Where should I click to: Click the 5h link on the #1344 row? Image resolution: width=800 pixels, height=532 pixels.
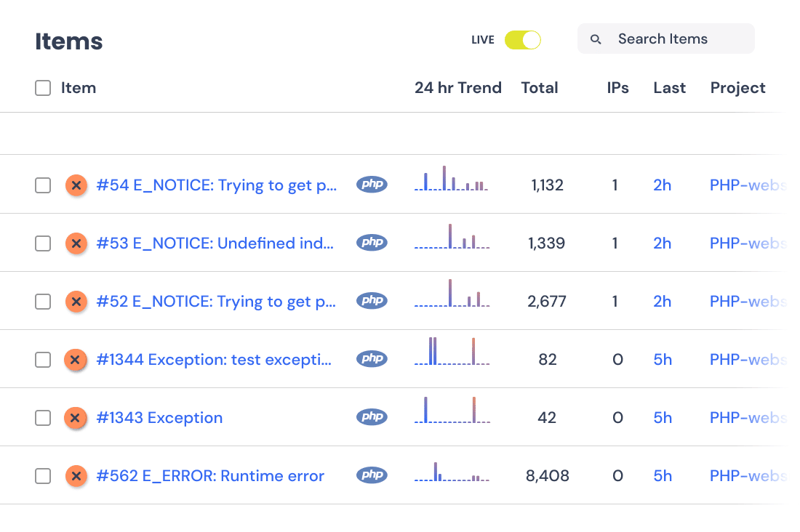[662, 359]
